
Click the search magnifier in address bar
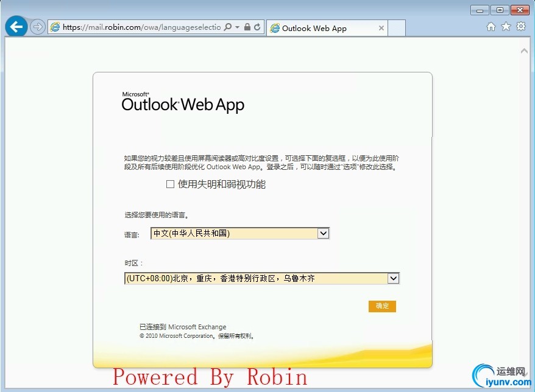point(227,27)
